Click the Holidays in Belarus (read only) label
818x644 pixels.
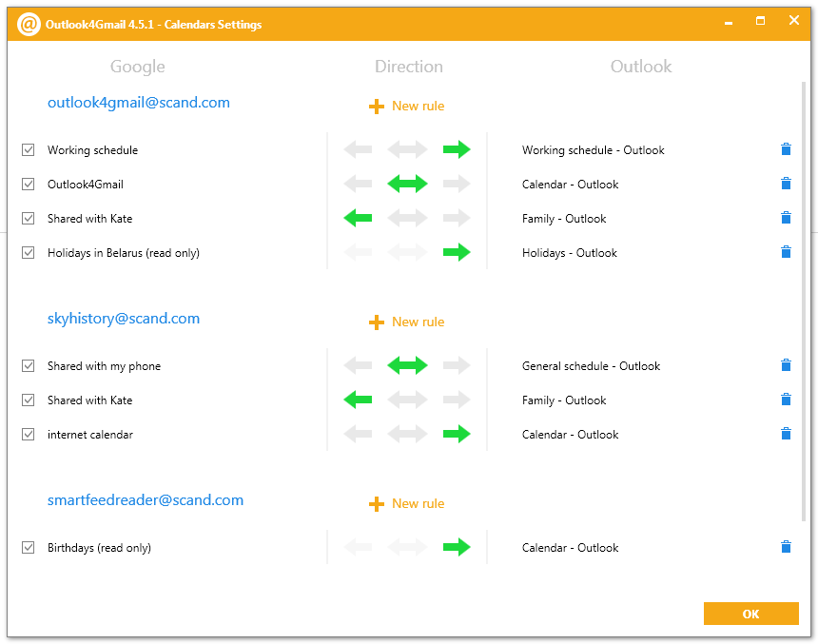(124, 253)
